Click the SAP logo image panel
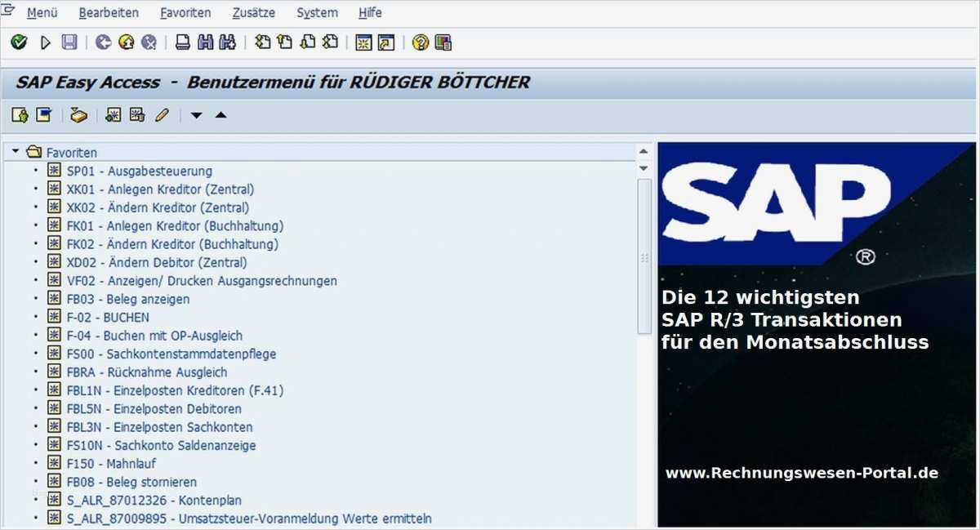 point(816,334)
